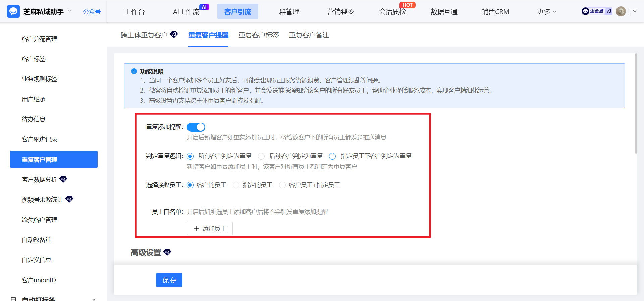Open the 数据互通 top menu
This screenshot has width=644, height=301.
tap(444, 12)
